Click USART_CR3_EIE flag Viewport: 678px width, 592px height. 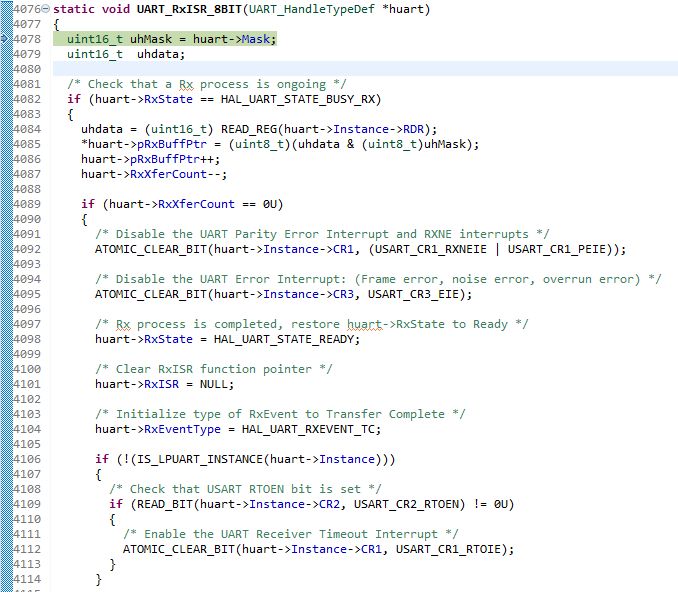413,294
